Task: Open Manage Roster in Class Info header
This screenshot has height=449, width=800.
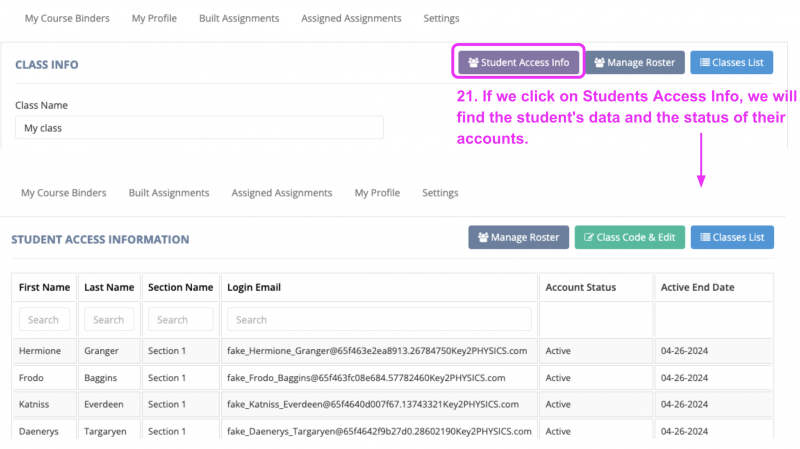Action: point(634,63)
